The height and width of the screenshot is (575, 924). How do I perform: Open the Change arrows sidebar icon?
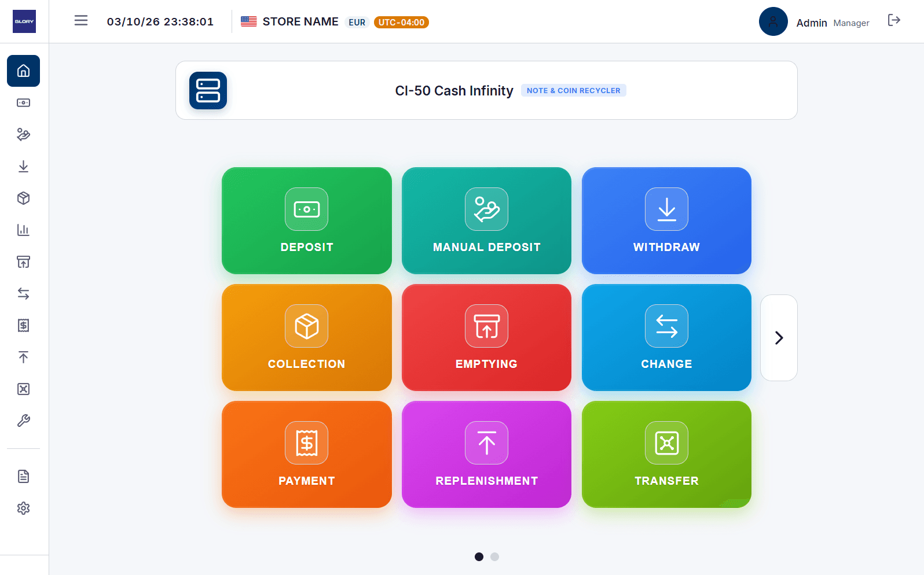click(23, 294)
